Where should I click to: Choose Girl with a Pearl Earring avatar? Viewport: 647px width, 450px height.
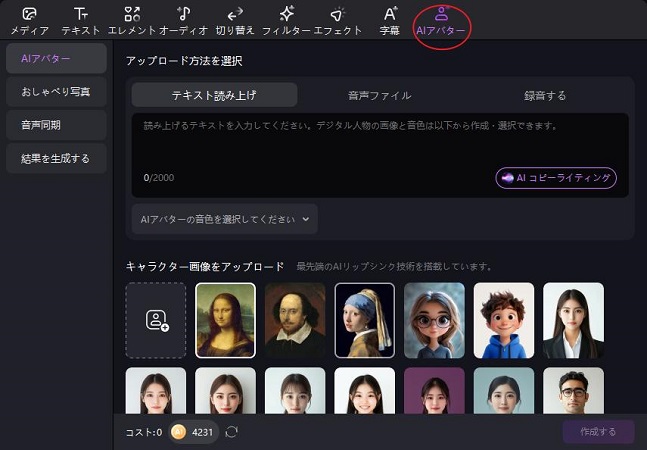365,320
